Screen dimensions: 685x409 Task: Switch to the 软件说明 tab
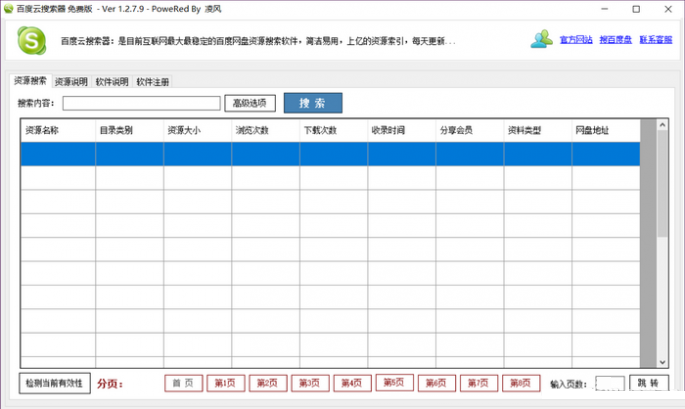click(112, 81)
